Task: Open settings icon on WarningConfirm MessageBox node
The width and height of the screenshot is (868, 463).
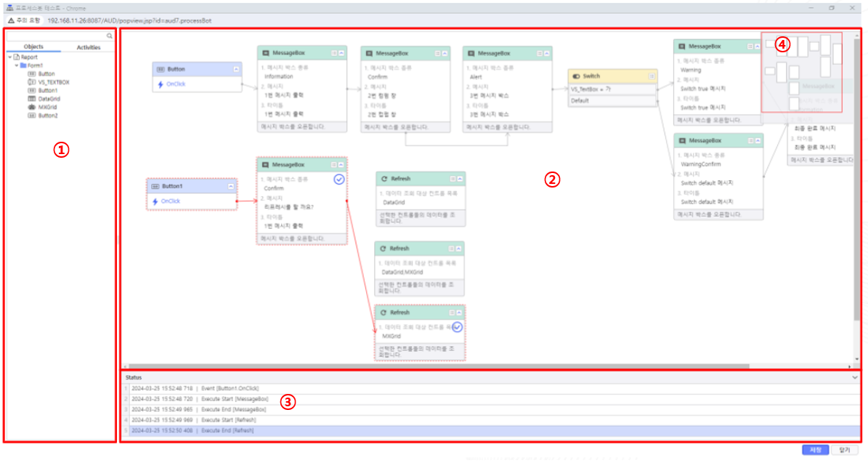Action: coord(750,141)
